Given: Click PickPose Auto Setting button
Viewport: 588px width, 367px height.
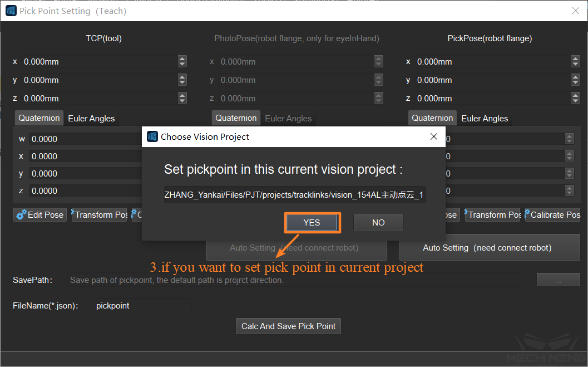Looking at the screenshot, I should 490,248.
